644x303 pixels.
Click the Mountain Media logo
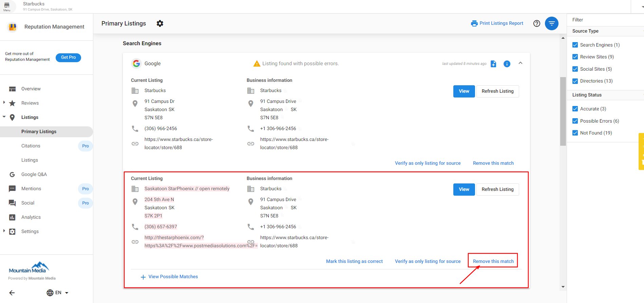click(x=29, y=267)
